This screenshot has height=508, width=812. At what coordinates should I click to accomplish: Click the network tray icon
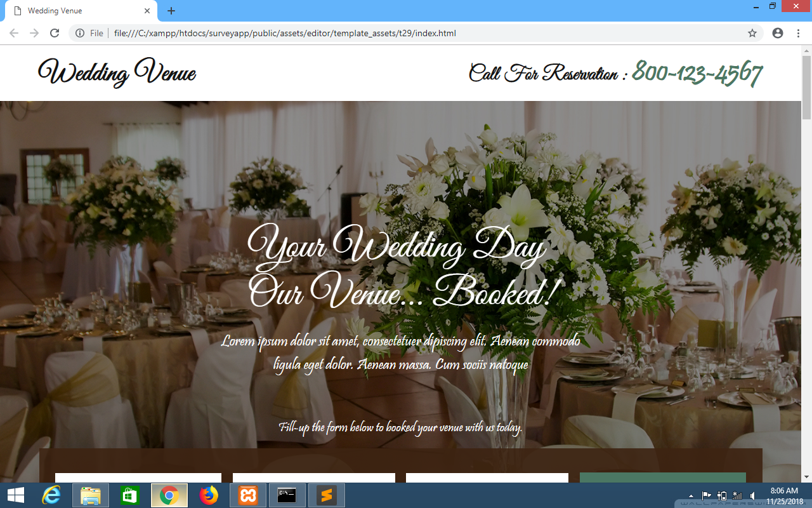point(737,496)
